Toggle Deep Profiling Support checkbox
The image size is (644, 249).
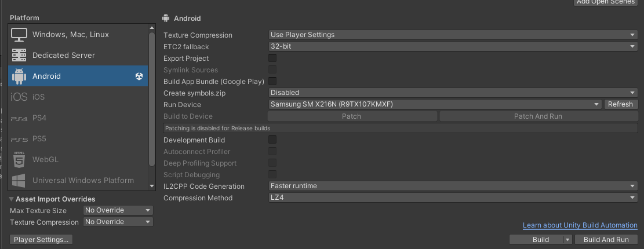coord(272,163)
